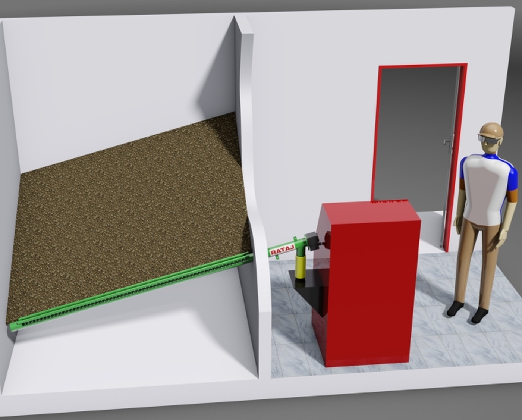Click the green auger conveyor rail
This screenshot has height=420, width=522.
[x=130, y=292]
